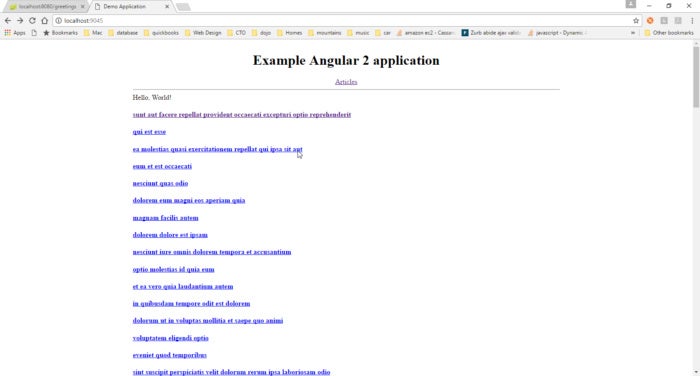Open the 'optio molestias id quia eum' link
Screen dimensions: 700x376
[173, 269]
